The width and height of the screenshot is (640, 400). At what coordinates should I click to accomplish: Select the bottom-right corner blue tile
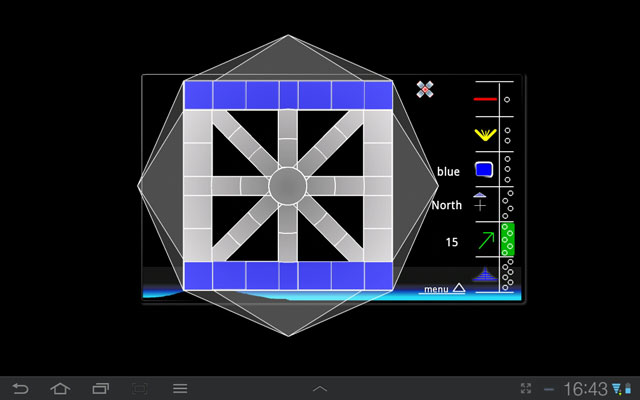[378, 276]
